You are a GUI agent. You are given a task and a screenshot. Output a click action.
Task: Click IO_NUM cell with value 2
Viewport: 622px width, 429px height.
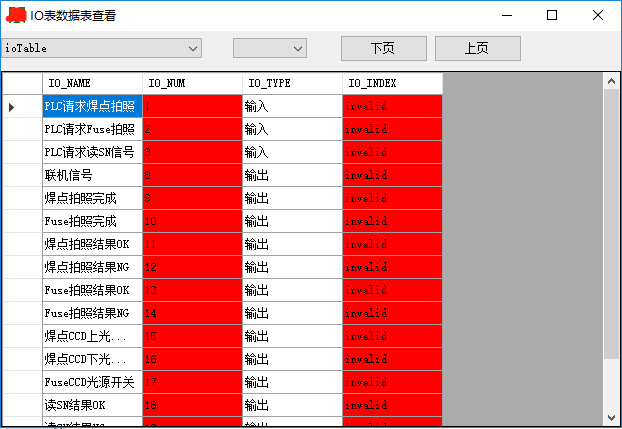point(192,129)
